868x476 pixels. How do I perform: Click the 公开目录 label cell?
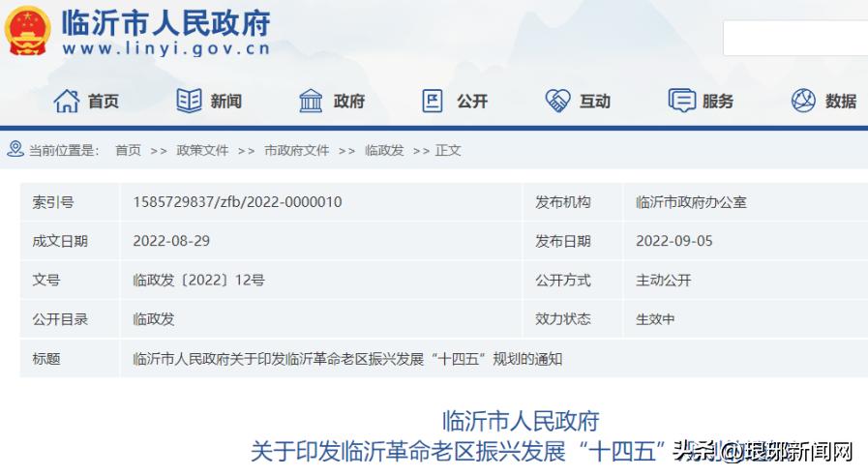tap(70, 319)
